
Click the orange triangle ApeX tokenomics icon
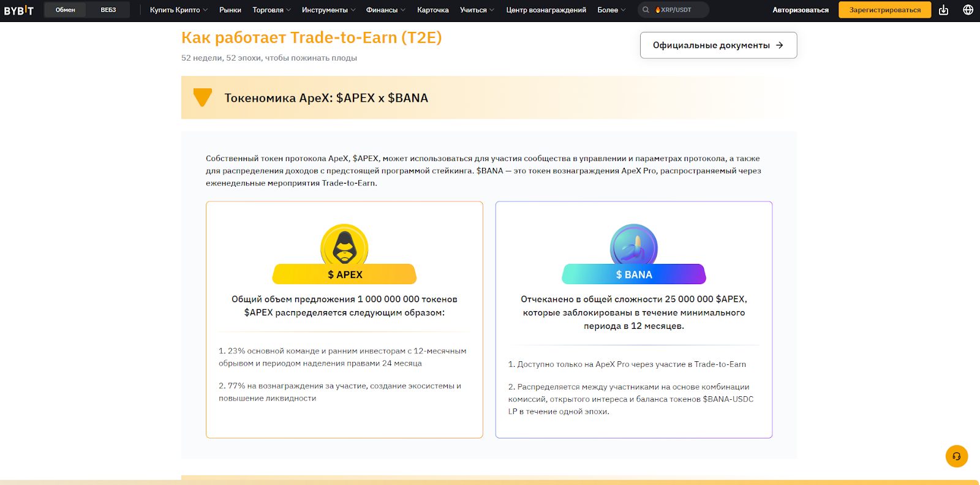click(202, 97)
